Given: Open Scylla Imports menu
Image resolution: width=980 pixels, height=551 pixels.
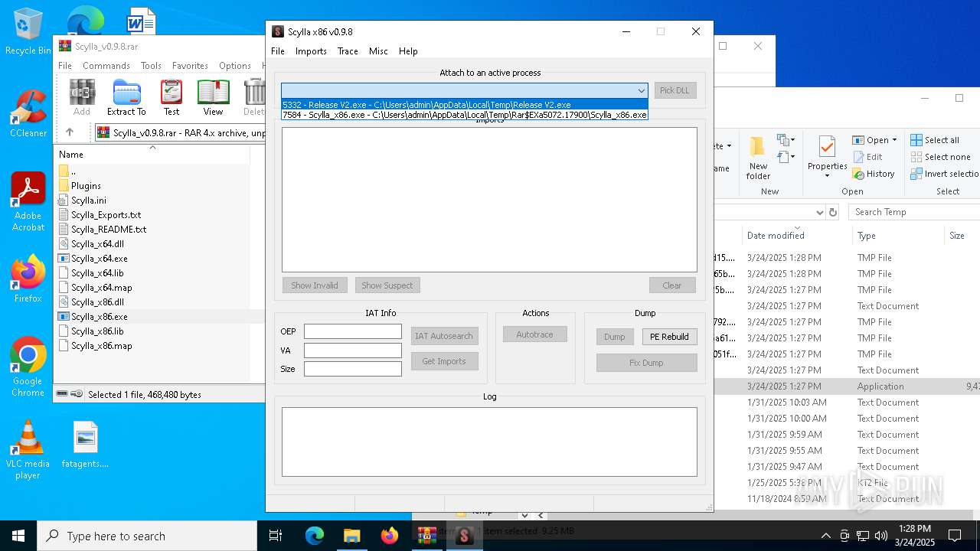Looking at the screenshot, I should (x=311, y=51).
